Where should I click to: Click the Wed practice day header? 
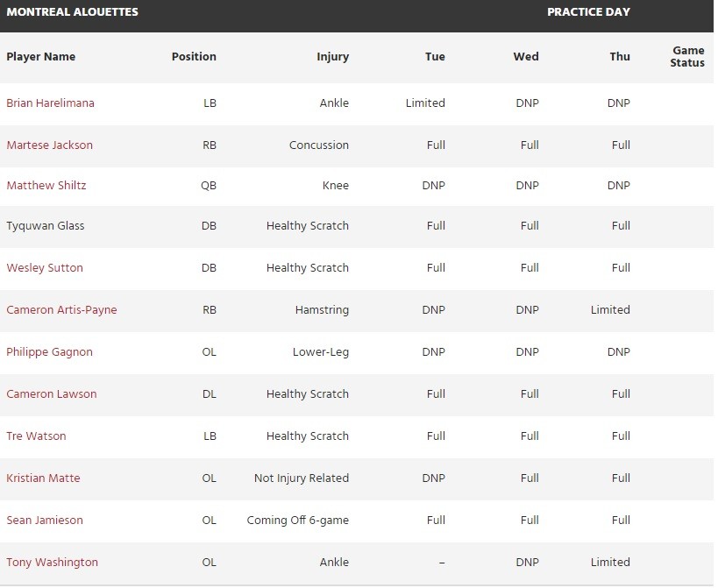tap(526, 57)
